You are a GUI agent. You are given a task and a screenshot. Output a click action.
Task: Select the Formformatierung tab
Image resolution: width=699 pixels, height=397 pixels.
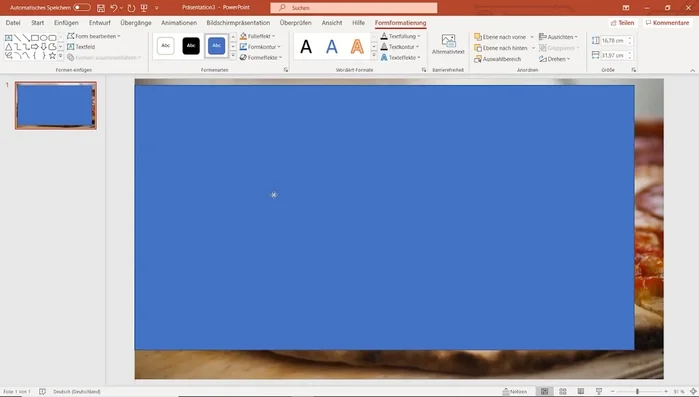(x=400, y=23)
